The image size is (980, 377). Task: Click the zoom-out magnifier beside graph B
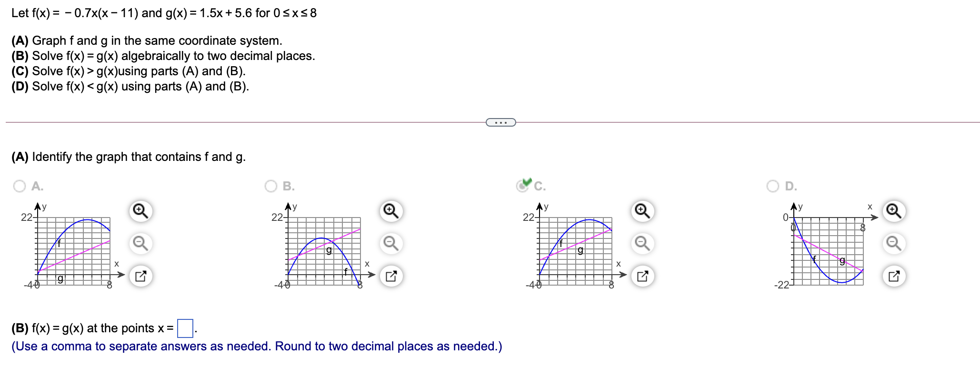[390, 243]
